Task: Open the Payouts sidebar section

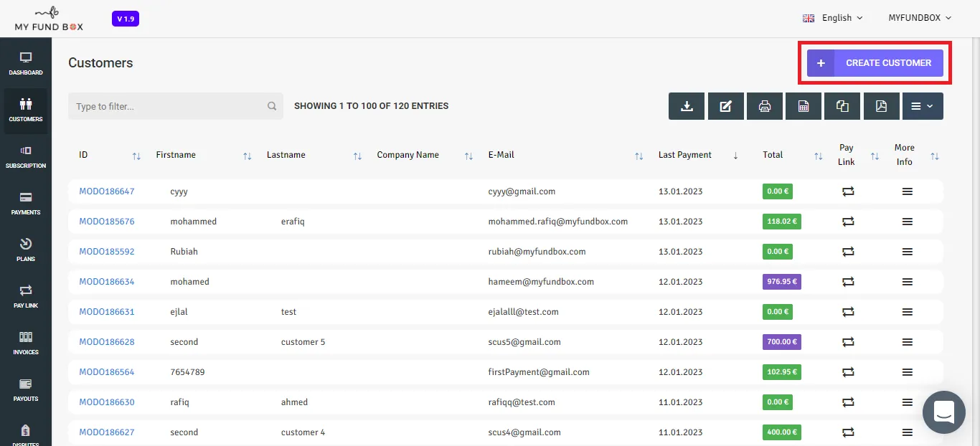Action: (26, 390)
